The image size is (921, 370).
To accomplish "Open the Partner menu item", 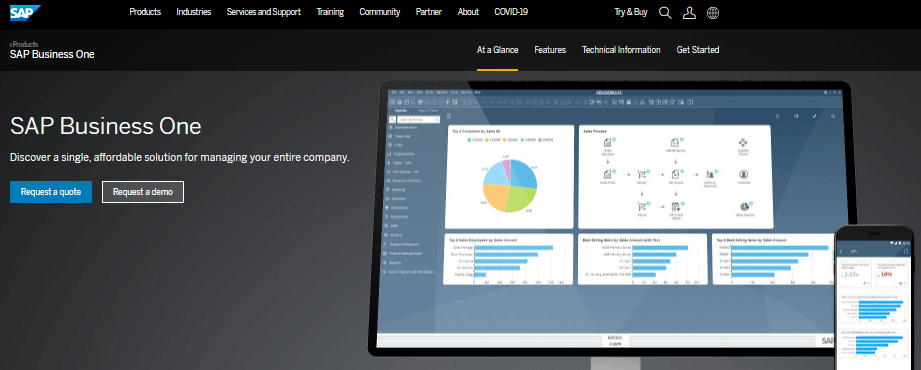I will point(429,12).
